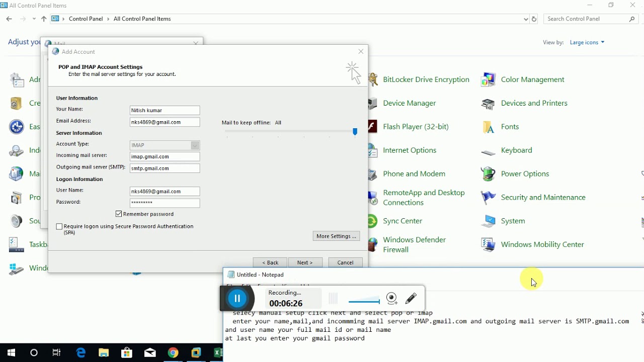Viewport: 644px width, 362px height.
Task: Expand View by Large icons dropdown
Action: 587,42
